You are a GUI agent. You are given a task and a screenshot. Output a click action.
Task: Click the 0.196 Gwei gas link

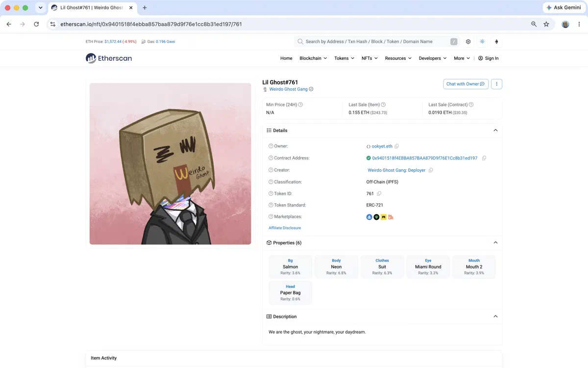point(165,42)
